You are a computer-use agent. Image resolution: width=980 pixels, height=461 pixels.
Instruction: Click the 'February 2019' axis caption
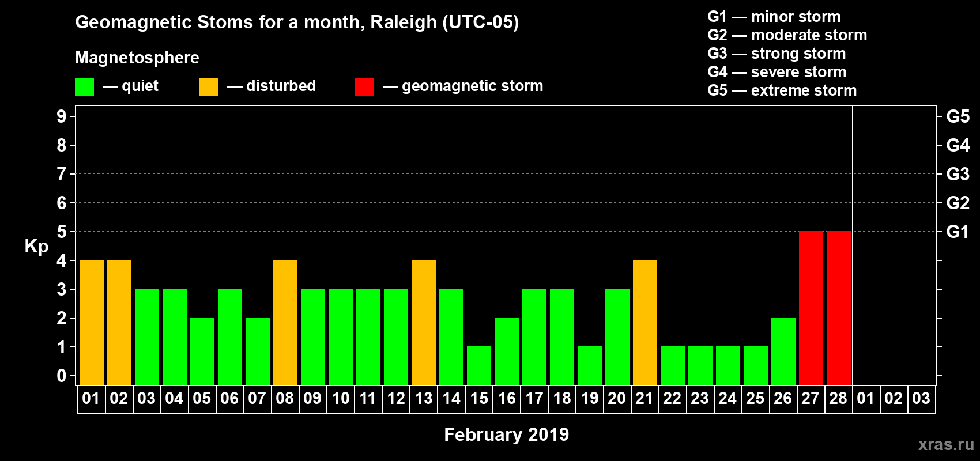pyautogui.click(x=506, y=434)
